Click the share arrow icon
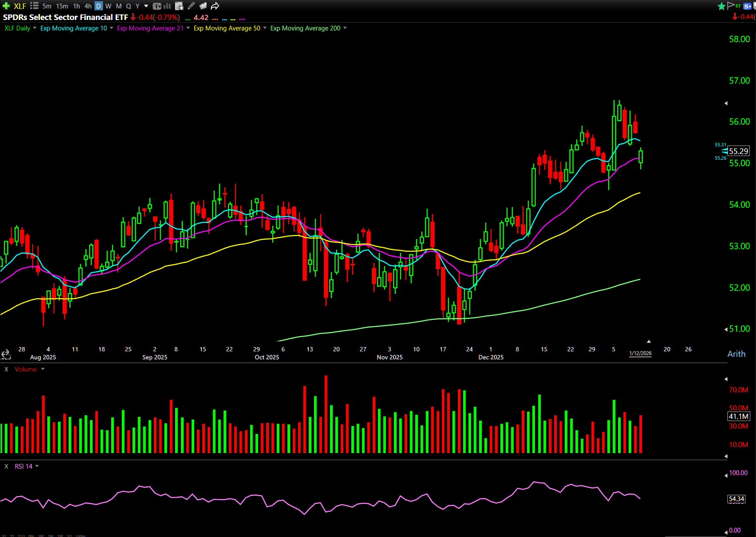 click(215, 6)
